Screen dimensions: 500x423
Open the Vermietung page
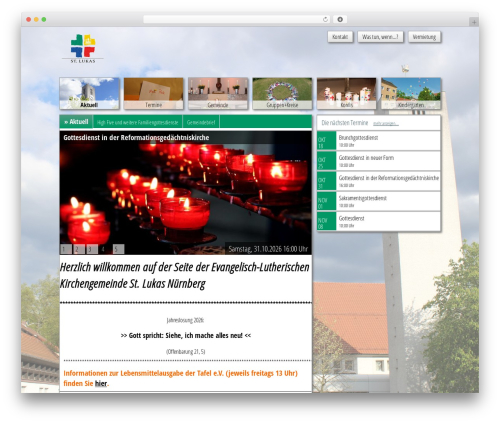click(x=424, y=37)
